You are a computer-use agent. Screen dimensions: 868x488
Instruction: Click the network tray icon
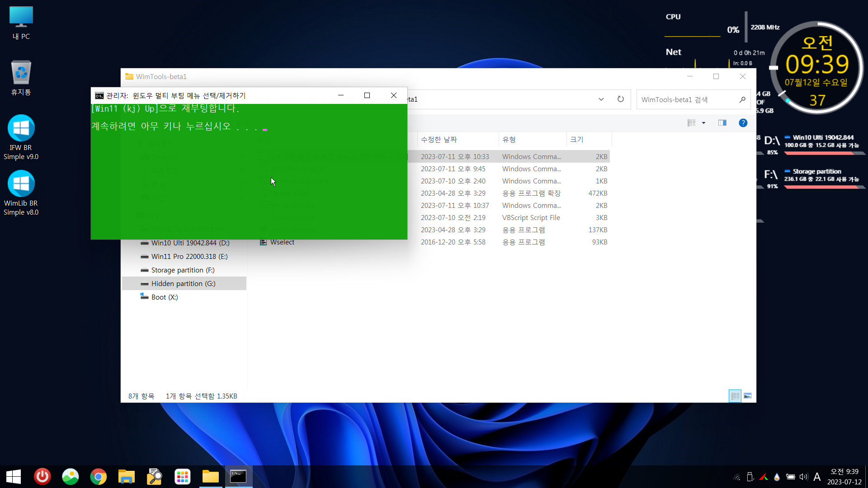point(737,477)
